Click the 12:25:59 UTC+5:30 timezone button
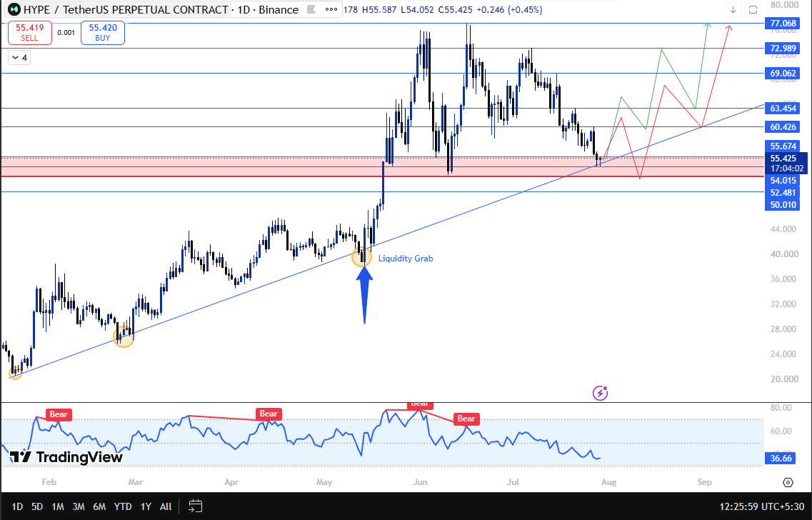The height and width of the screenshot is (520, 812). 761,506
